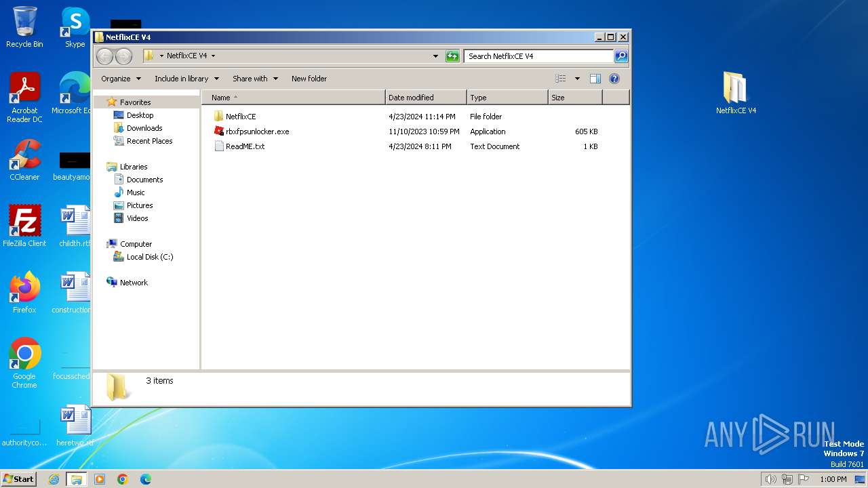Launch Chrome from the taskbar
Image resolution: width=868 pixels, height=488 pixels.
click(x=123, y=479)
